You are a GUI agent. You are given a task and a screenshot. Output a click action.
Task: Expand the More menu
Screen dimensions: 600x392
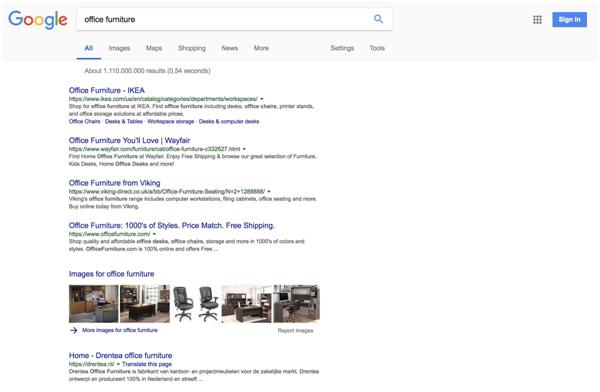(x=261, y=48)
